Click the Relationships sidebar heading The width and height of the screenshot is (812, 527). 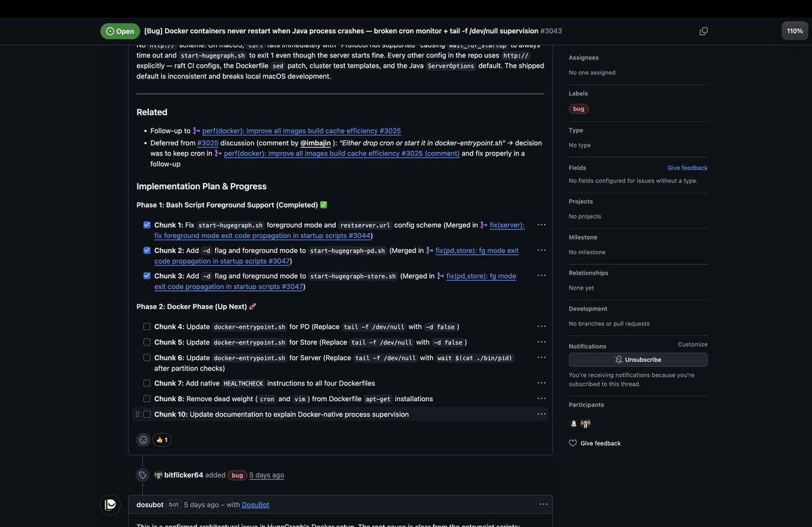tap(589, 273)
